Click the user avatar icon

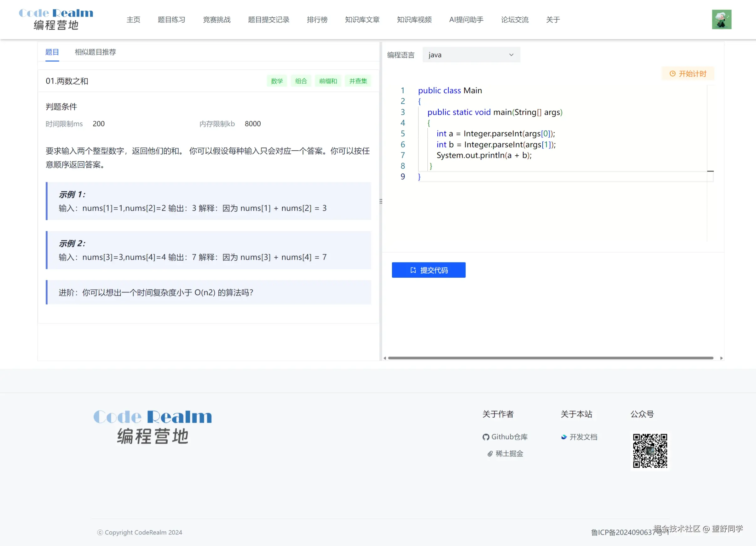721,19
